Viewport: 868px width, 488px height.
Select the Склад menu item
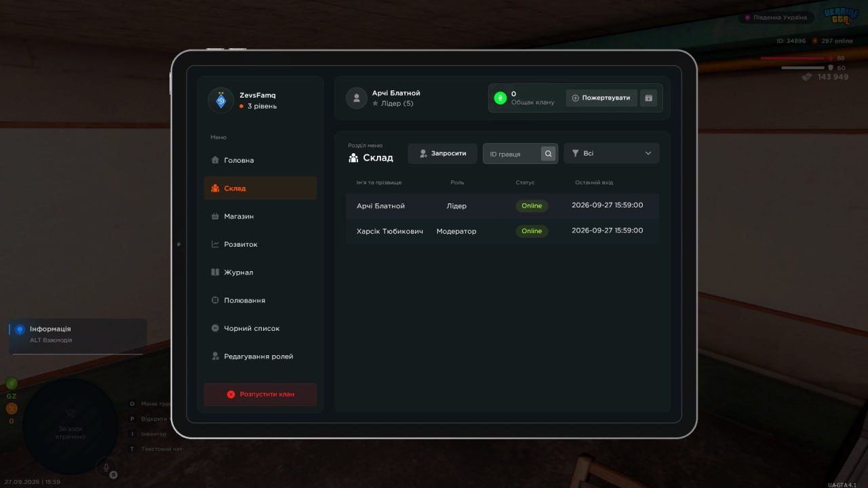[260, 188]
